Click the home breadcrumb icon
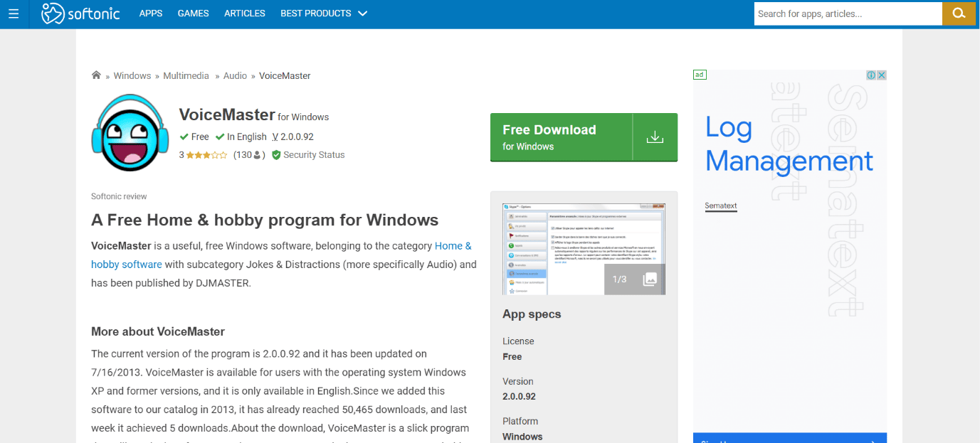980x443 pixels. (x=96, y=75)
